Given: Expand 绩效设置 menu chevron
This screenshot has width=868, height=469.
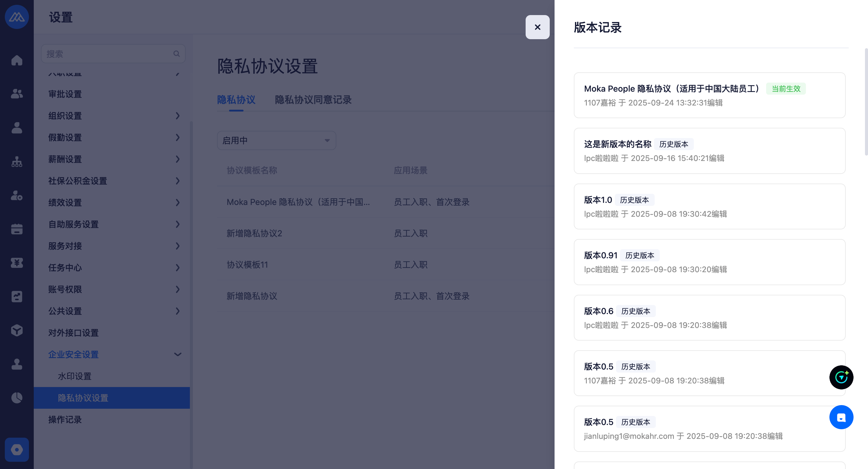Looking at the screenshot, I should click(178, 203).
